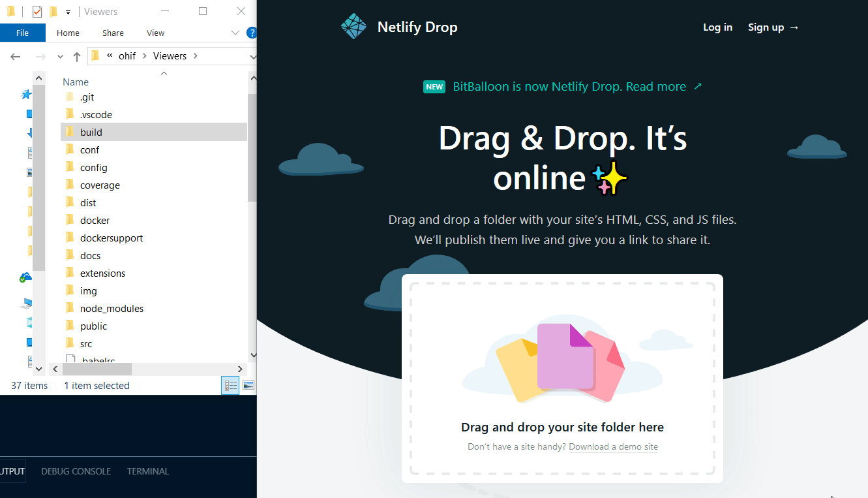Viewport: 868px width, 498px height.
Task: Navigate up one folder level
Action: tap(76, 56)
